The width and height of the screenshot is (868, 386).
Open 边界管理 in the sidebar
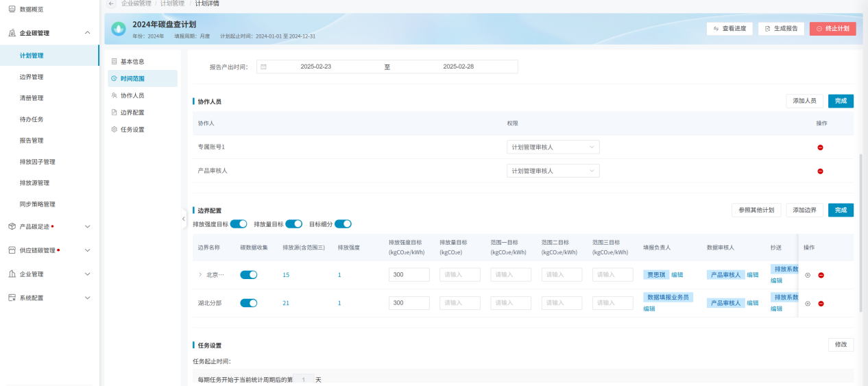(32, 77)
